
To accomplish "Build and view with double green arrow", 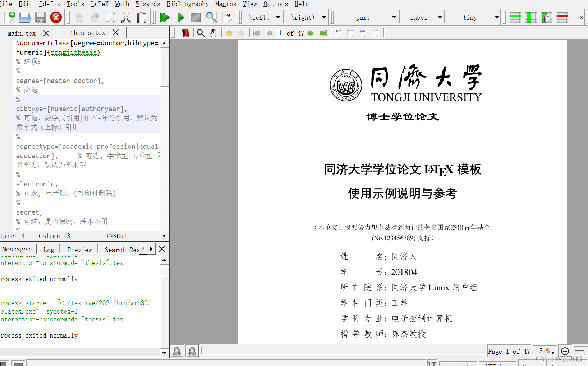I will coord(165,17).
